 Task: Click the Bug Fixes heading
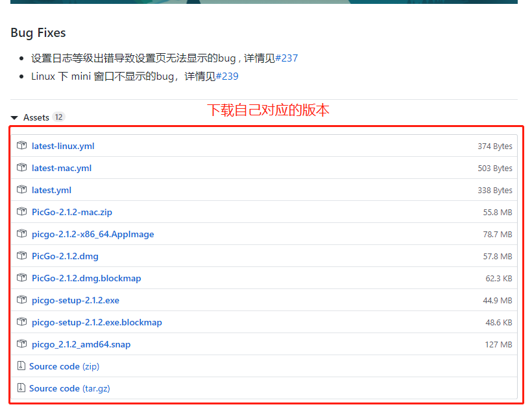pos(38,33)
